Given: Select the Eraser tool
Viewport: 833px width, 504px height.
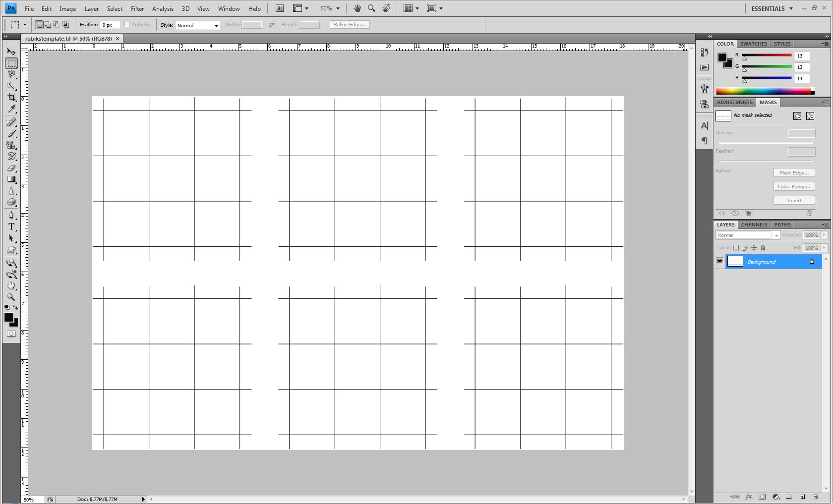Looking at the screenshot, I should click(x=11, y=168).
